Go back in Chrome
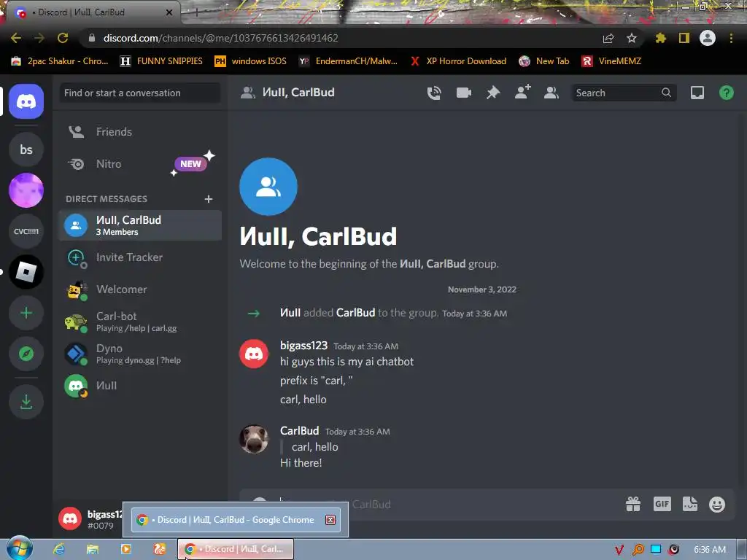 pos(16,38)
